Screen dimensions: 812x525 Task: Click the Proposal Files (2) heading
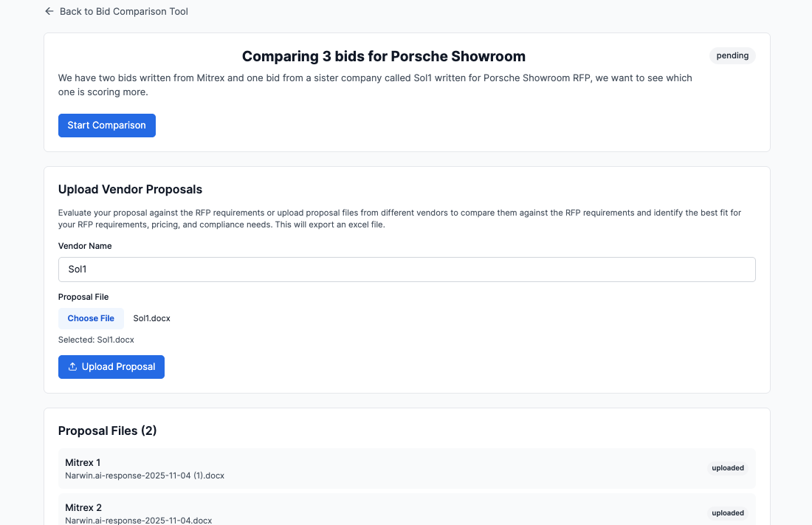pos(108,430)
